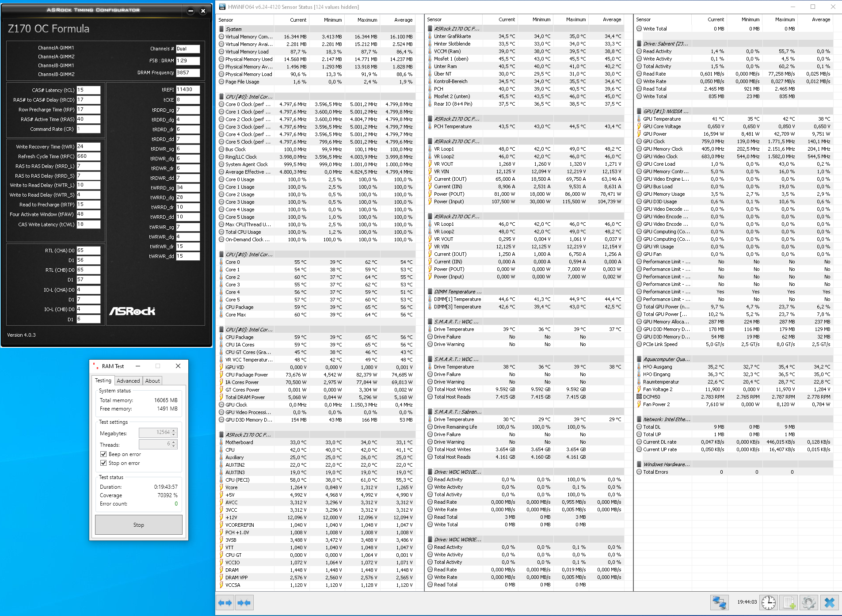
Task: Click the FSB : DRAM ratio field
Action: tap(188, 61)
